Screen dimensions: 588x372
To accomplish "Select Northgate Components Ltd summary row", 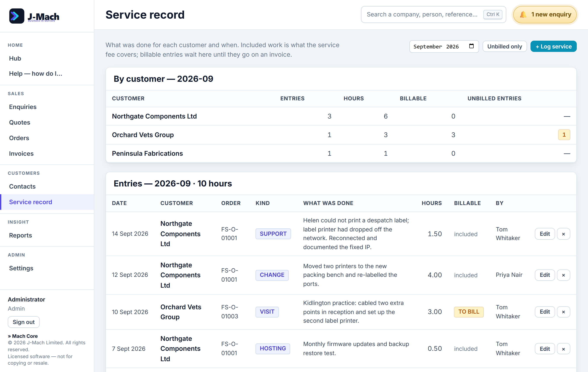I will pyautogui.click(x=341, y=116).
